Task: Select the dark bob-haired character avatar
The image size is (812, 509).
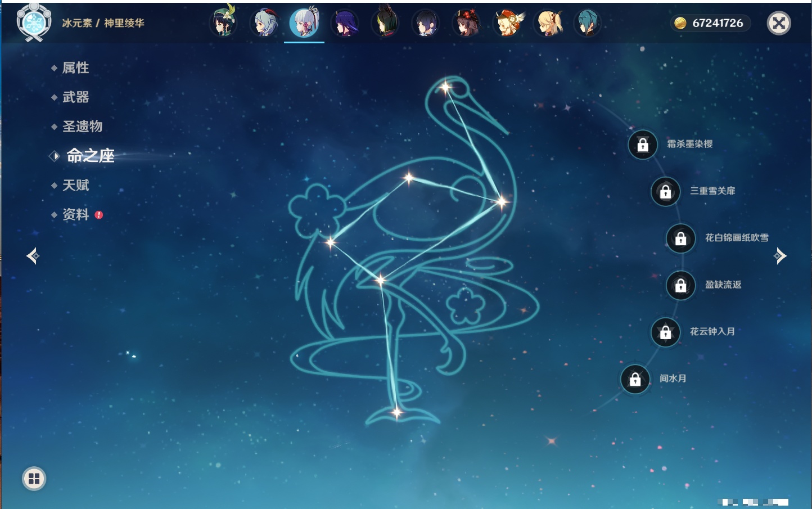Action: coord(426,23)
